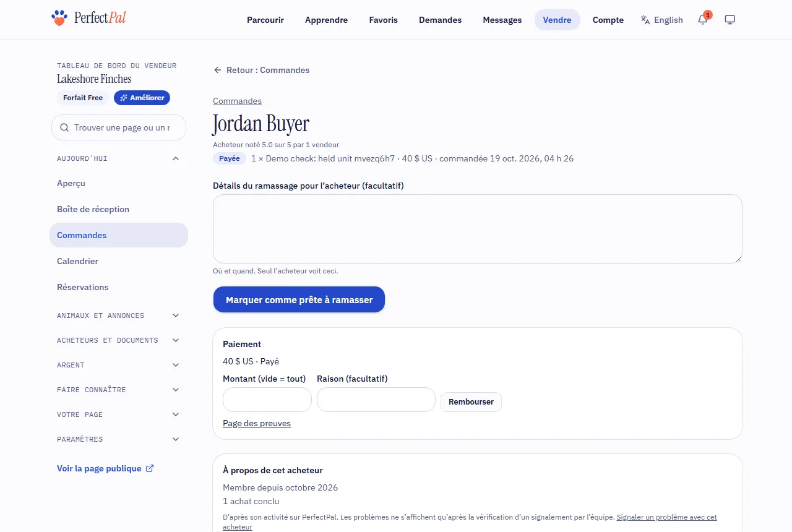The image size is (792, 532).
Task: Open Demandes in the top navigation
Action: tap(440, 20)
